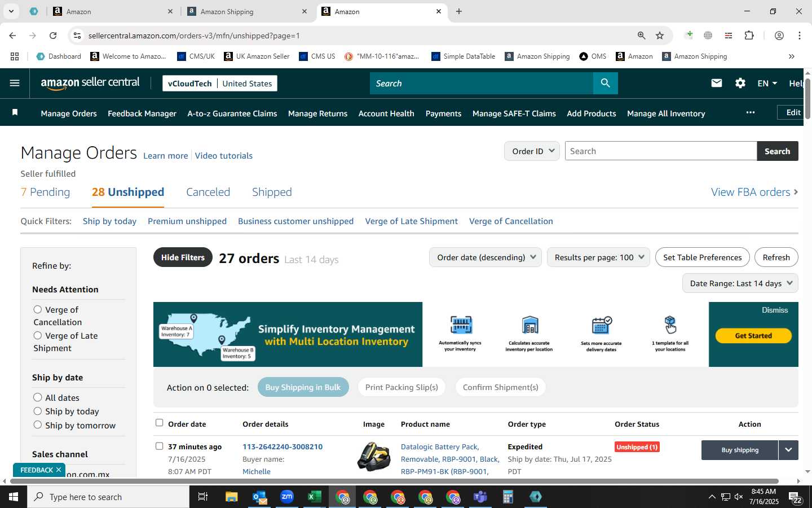812x508 pixels.
Task: Click the Get Started banner button
Action: coord(753,336)
